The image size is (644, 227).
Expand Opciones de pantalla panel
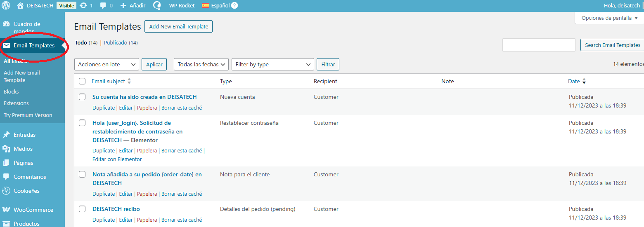[609, 18]
